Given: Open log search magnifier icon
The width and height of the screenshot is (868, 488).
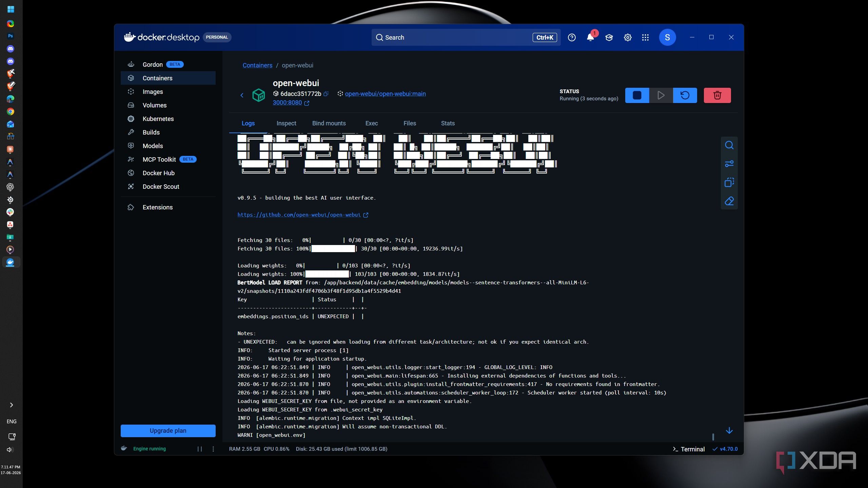Looking at the screenshot, I should pos(729,145).
